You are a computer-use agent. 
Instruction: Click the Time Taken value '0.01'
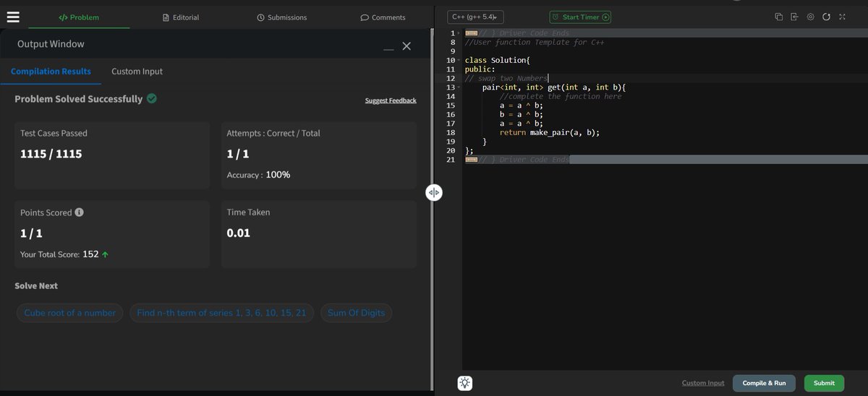coord(238,233)
